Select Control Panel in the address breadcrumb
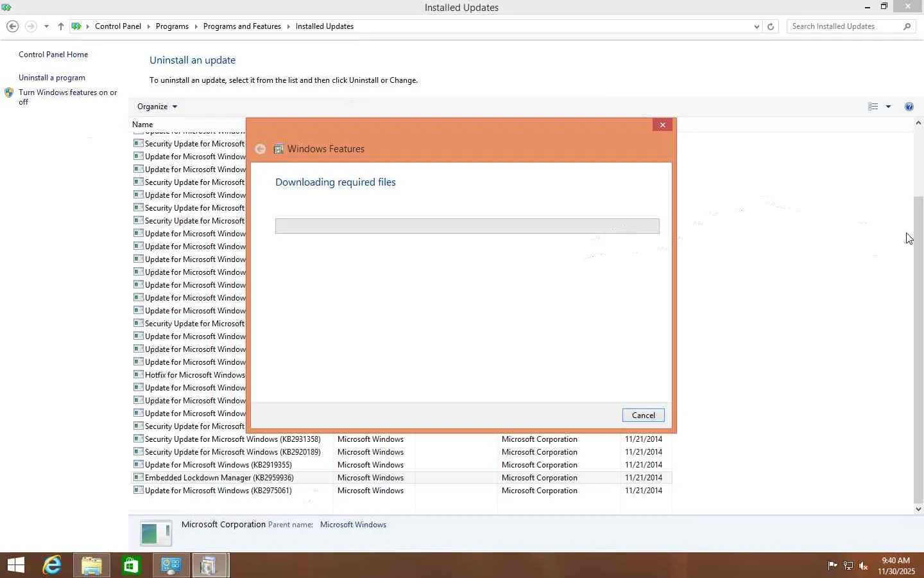The image size is (924, 578). tap(118, 26)
